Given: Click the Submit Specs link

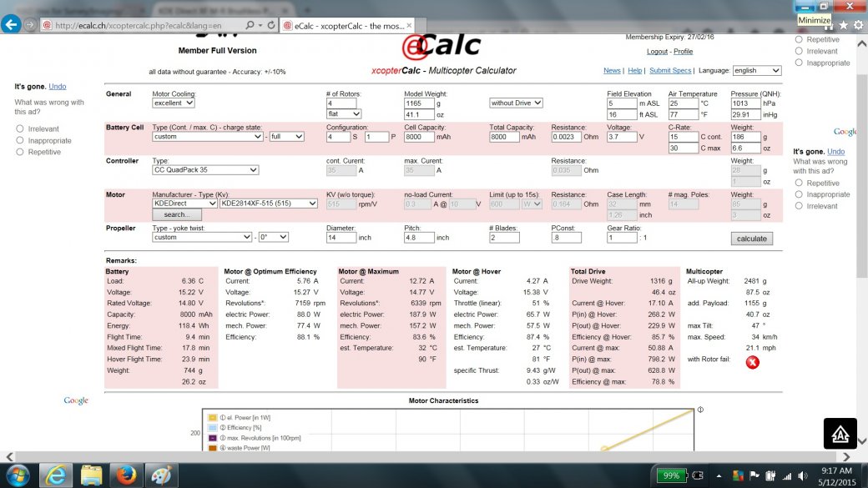Looking at the screenshot, I should [x=670, y=70].
